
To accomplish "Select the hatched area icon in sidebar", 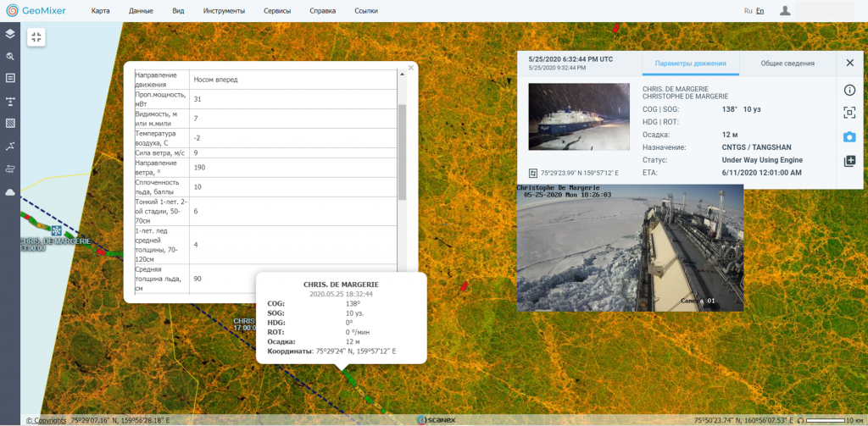I will [10, 124].
